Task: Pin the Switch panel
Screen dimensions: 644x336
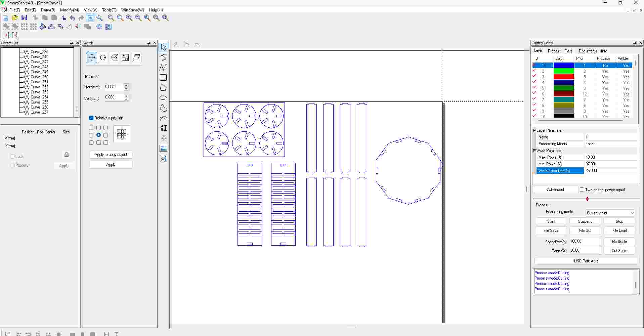Action: click(148, 43)
